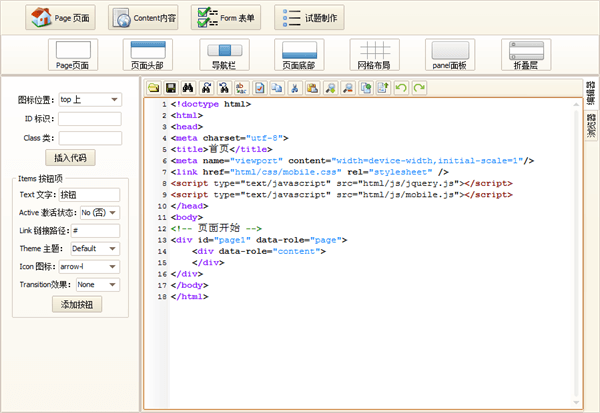Click the green undo arrow icon
The height and width of the screenshot is (413, 600).
pyautogui.click(x=401, y=89)
